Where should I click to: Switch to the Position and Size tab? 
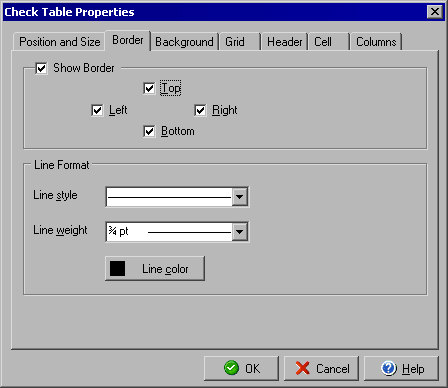point(59,42)
